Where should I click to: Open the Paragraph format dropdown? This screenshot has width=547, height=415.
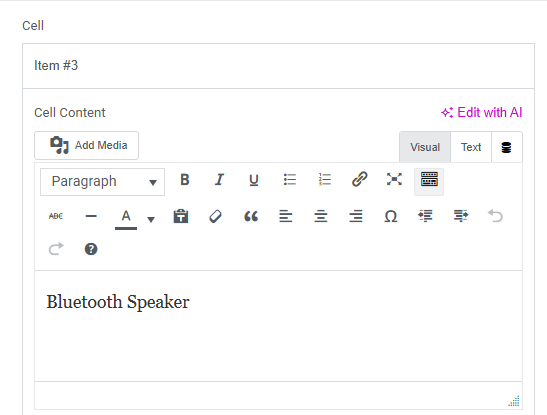tap(102, 182)
